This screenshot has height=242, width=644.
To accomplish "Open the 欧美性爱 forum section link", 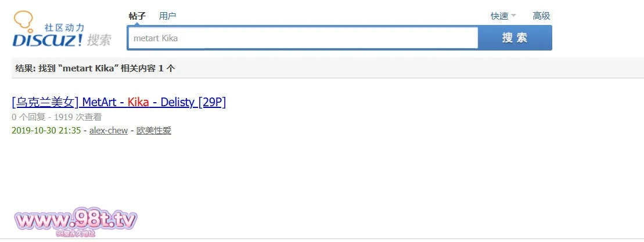I will point(154,130).
